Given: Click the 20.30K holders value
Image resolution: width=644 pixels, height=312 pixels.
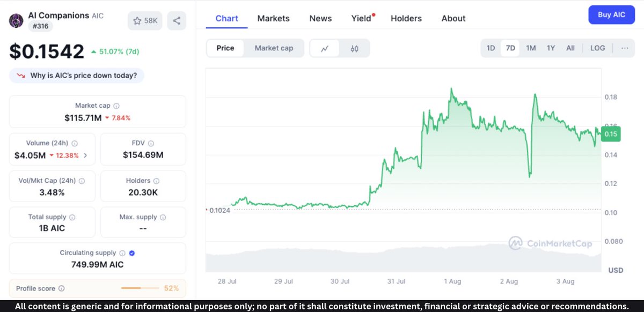Looking at the screenshot, I should click(143, 192).
